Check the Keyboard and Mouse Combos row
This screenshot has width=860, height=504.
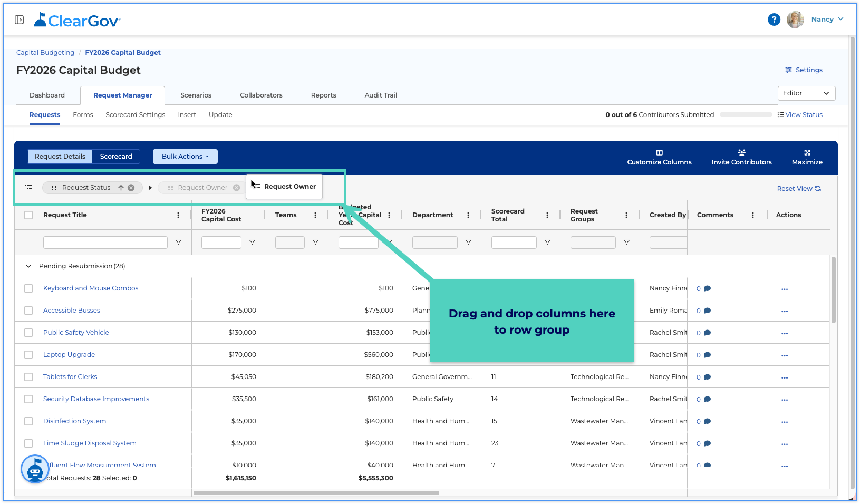(x=28, y=288)
